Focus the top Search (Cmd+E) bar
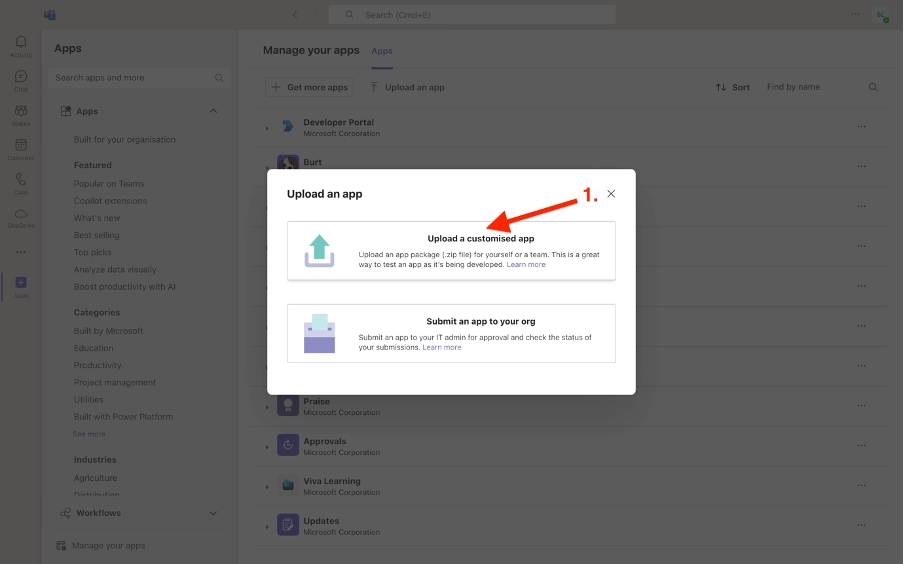This screenshot has width=904, height=564. [x=472, y=15]
